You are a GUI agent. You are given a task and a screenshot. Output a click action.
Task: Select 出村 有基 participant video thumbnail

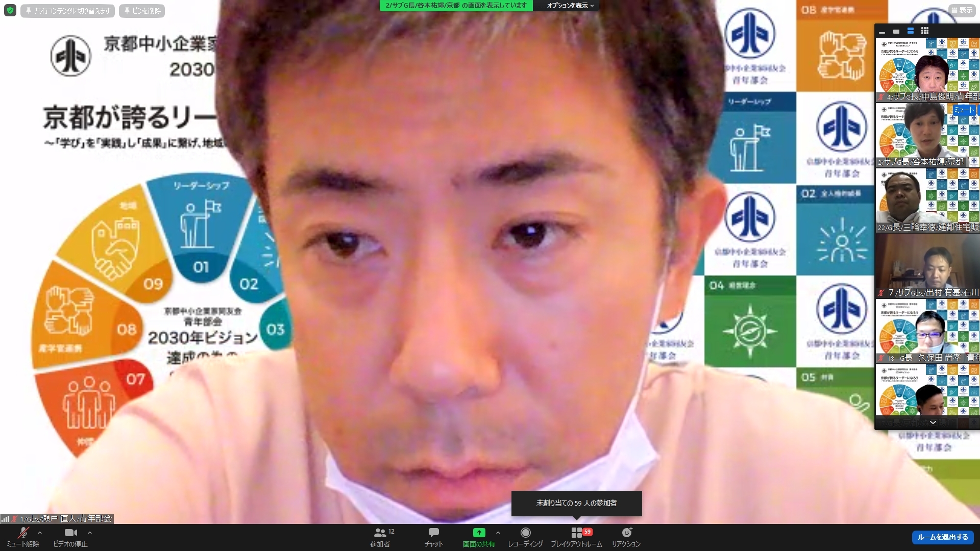tap(927, 266)
